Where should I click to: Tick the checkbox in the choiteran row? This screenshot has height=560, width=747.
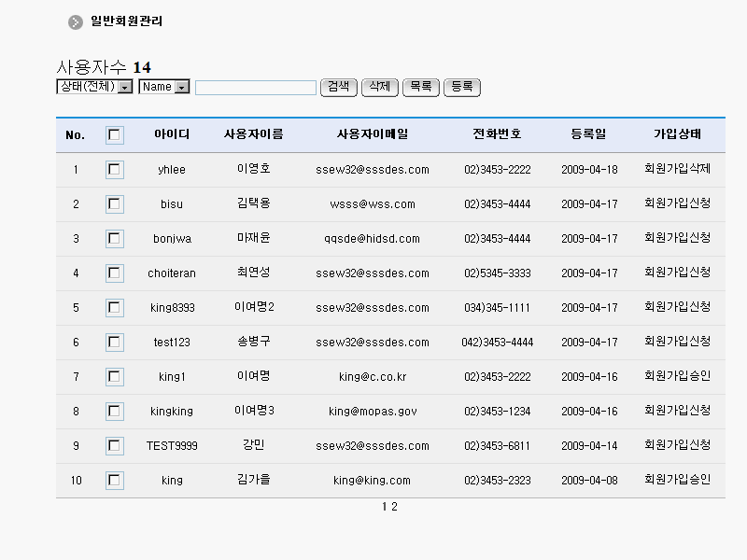115,273
